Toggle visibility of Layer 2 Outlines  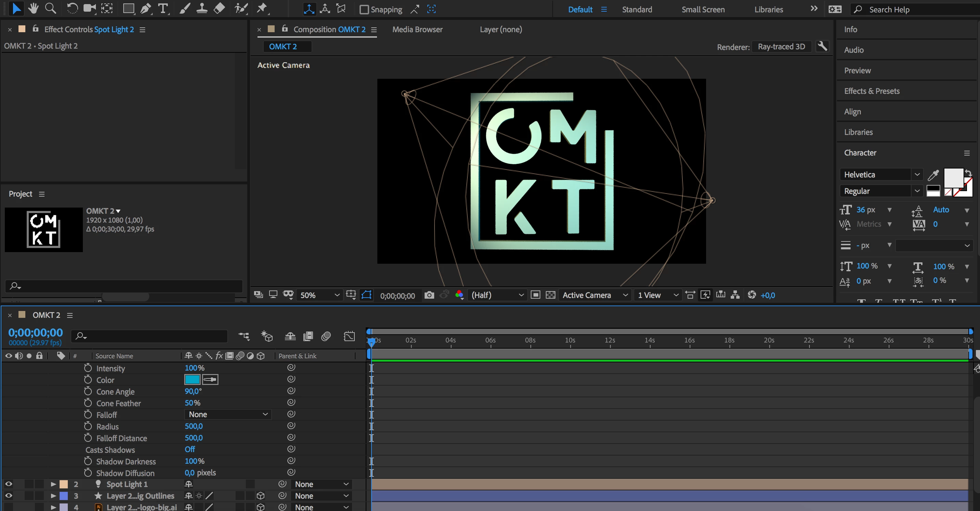[8, 496]
